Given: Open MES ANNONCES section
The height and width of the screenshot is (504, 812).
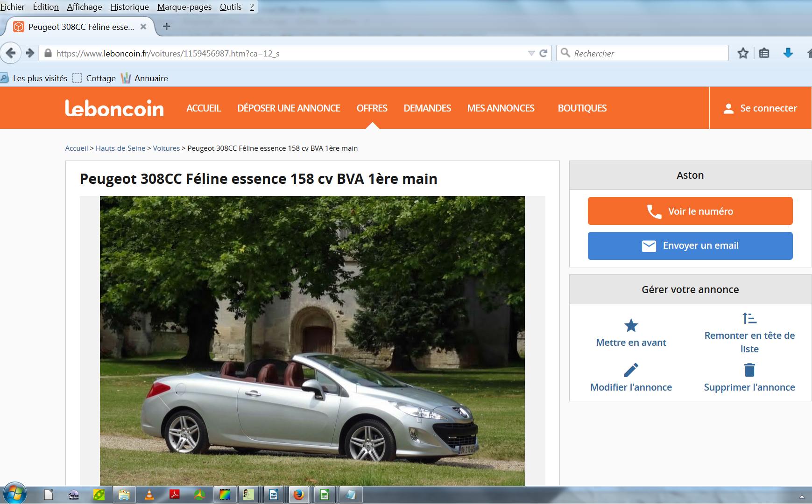Looking at the screenshot, I should click(501, 108).
